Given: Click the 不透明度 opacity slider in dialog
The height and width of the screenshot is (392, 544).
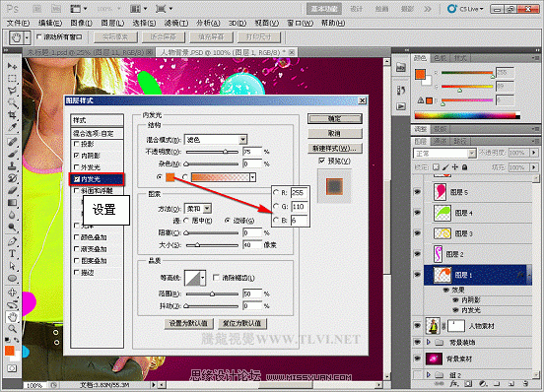Looking at the screenshot, I should (x=212, y=152).
